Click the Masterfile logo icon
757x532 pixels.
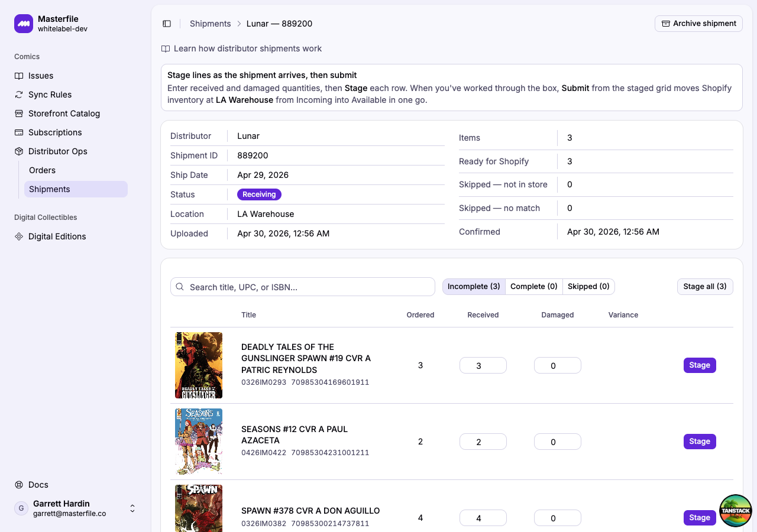tap(24, 24)
